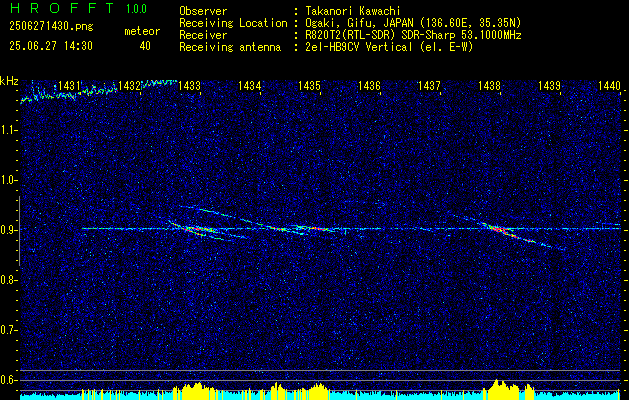Click the 1439 time marker

[549, 86]
